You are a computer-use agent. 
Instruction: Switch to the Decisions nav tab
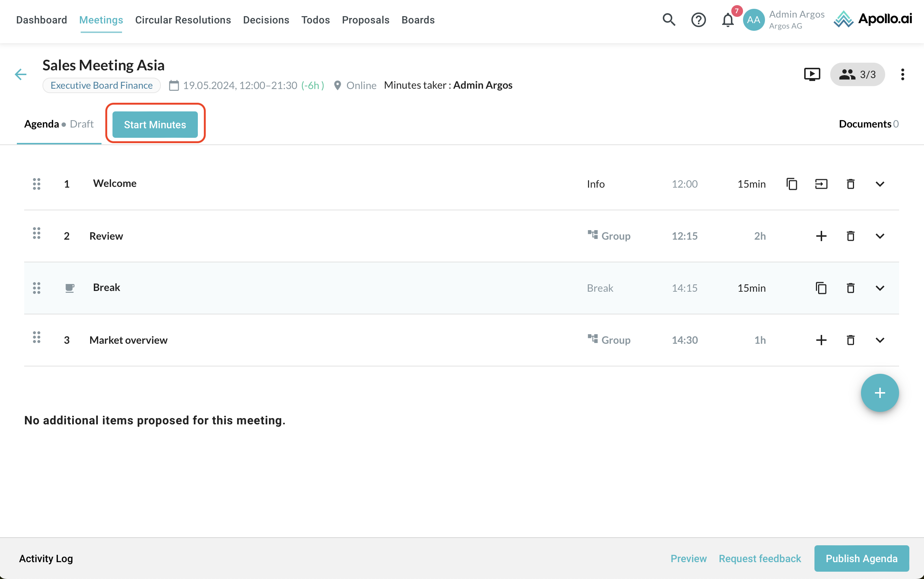point(266,20)
